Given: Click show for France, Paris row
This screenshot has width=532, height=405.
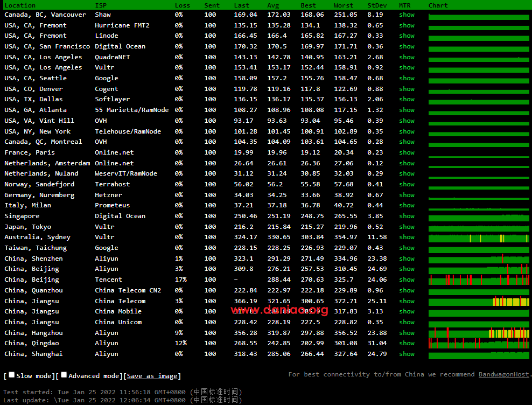Looking at the screenshot, I should [407, 152].
